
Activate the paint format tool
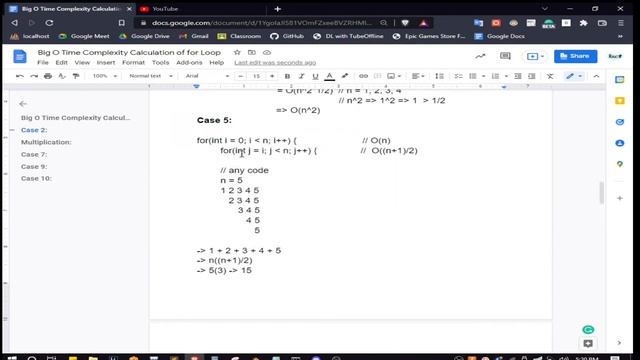point(76,76)
